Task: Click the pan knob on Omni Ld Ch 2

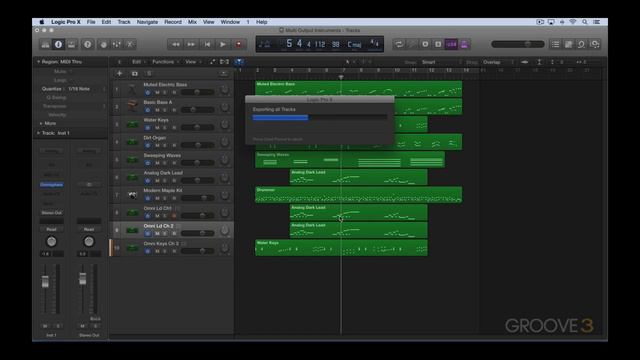Action: tap(224, 231)
